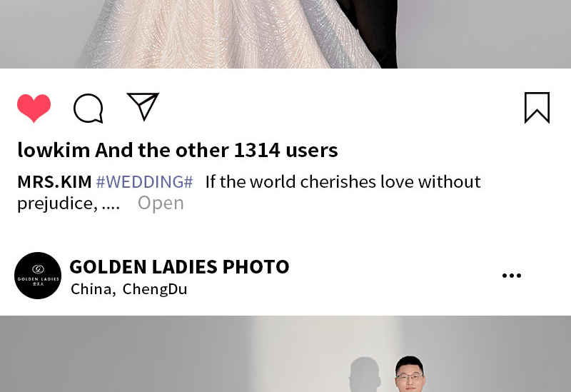This screenshot has height=392, width=571.
Task: Open the three-dot post options menu
Action: pos(512,276)
